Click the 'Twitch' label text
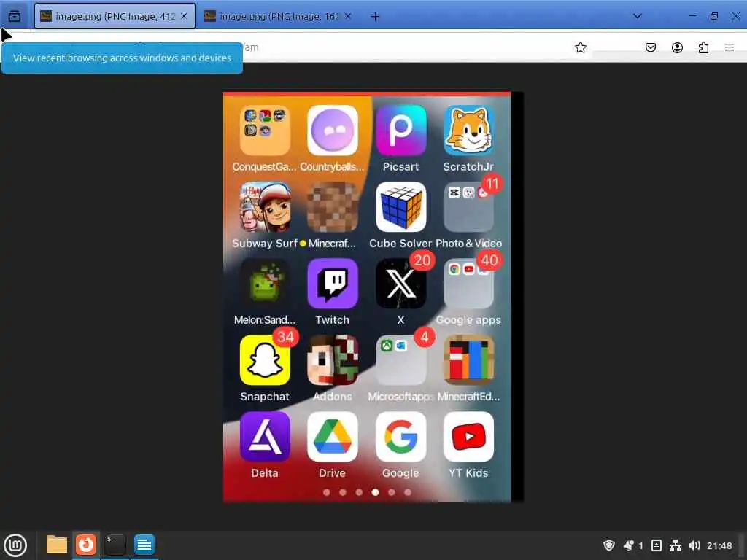This screenshot has height=560, width=747. click(333, 320)
